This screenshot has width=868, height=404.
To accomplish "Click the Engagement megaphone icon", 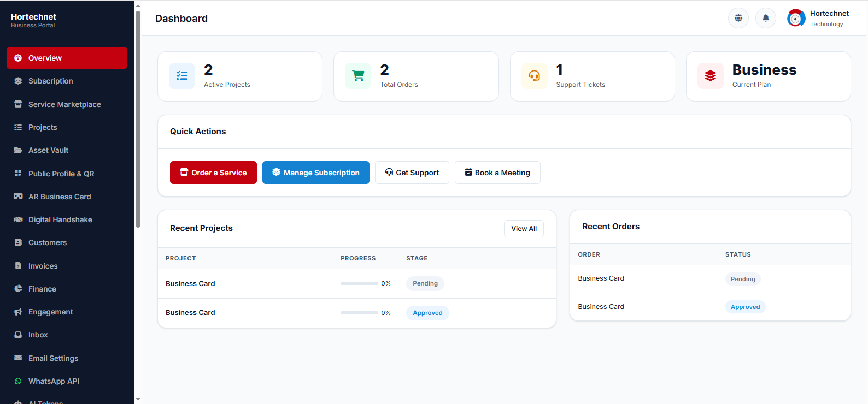I will click(18, 312).
